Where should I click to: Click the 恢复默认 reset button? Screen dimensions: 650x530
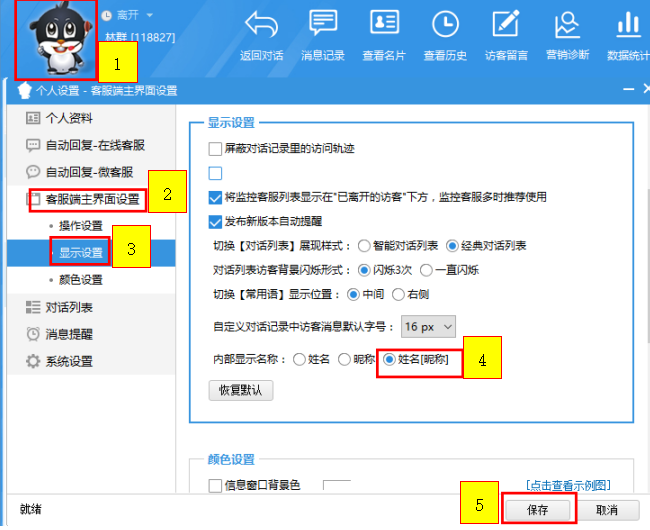[x=240, y=390]
